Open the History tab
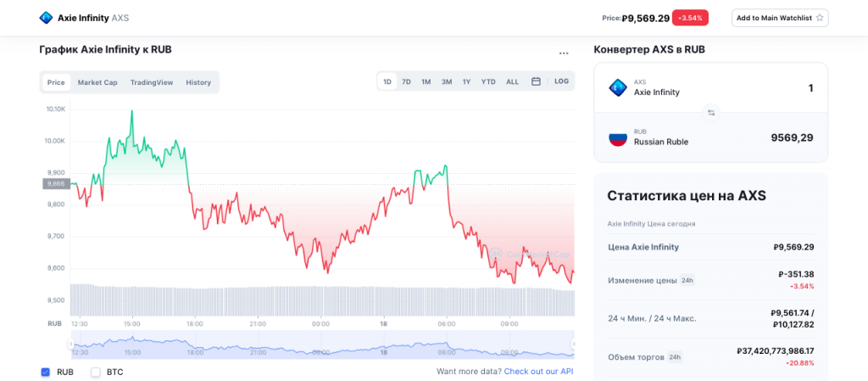Viewport: 868px width, 381px height. (198, 82)
